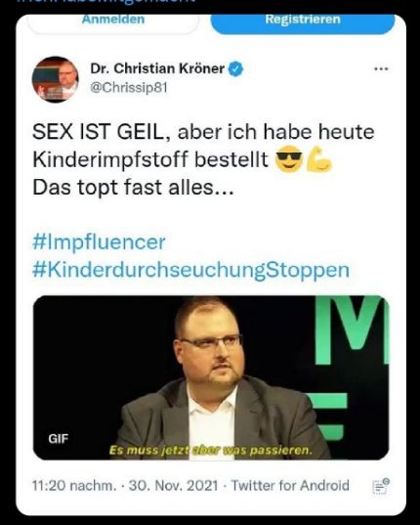Open the @Chrissip81 handle
420x525 pixels.
[x=129, y=88]
